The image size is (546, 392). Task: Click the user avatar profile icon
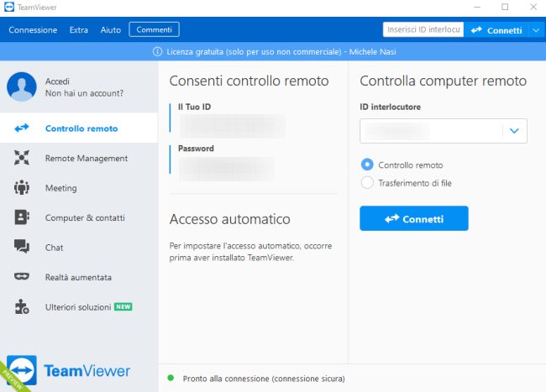[x=22, y=87]
